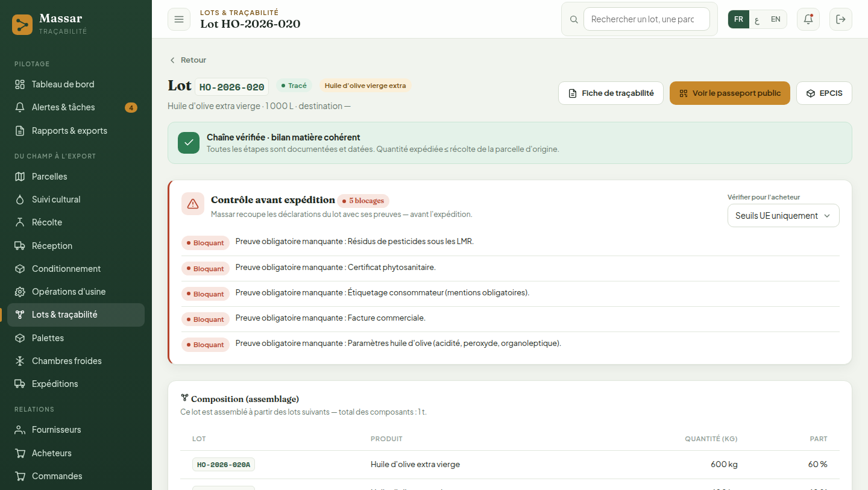
Task: Click the Parcelles map icon
Action: pos(20,177)
